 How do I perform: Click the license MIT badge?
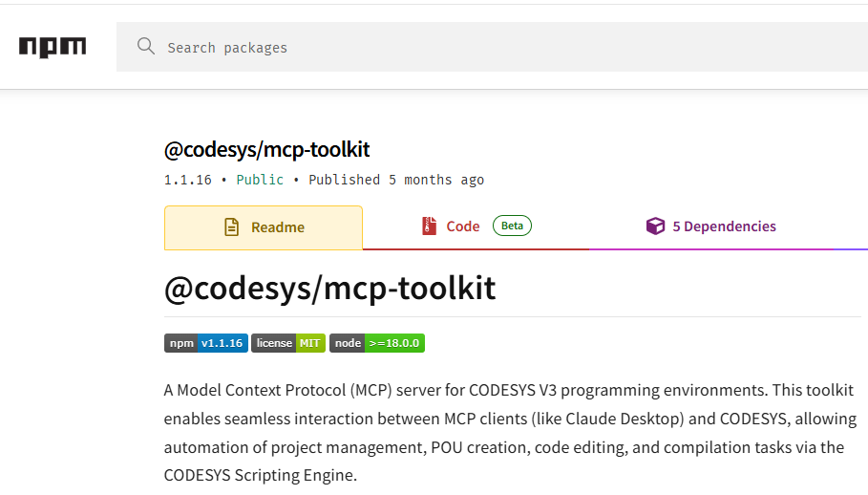(x=288, y=343)
